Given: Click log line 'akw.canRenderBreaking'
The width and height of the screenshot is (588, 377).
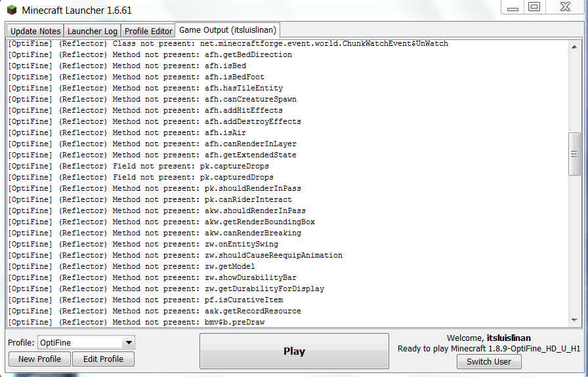Looking at the screenshot, I should [x=154, y=233].
